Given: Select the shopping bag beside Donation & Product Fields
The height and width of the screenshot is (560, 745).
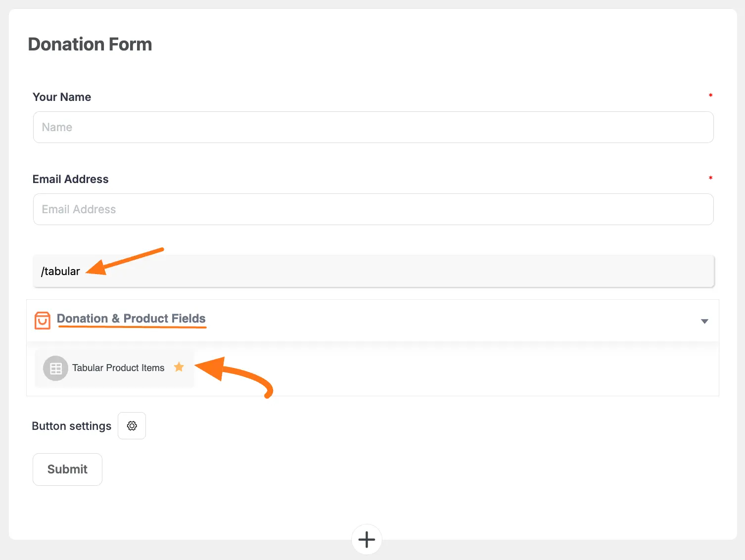Looking at the screenshot, I should (x=42, y=320).
